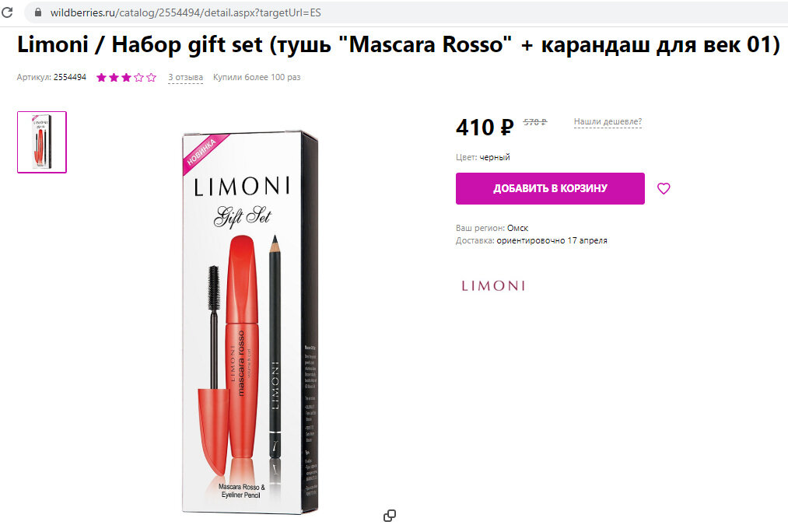The image size is (788, 532).
Task: Click the padlock site security icon
Action: click(x=37, y=12)
